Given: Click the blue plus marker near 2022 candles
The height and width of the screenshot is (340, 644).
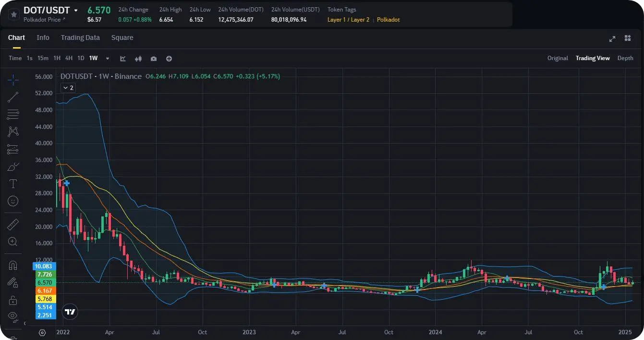Looking at the screenshot, I should pyautogui.click(x=67, y=183).
